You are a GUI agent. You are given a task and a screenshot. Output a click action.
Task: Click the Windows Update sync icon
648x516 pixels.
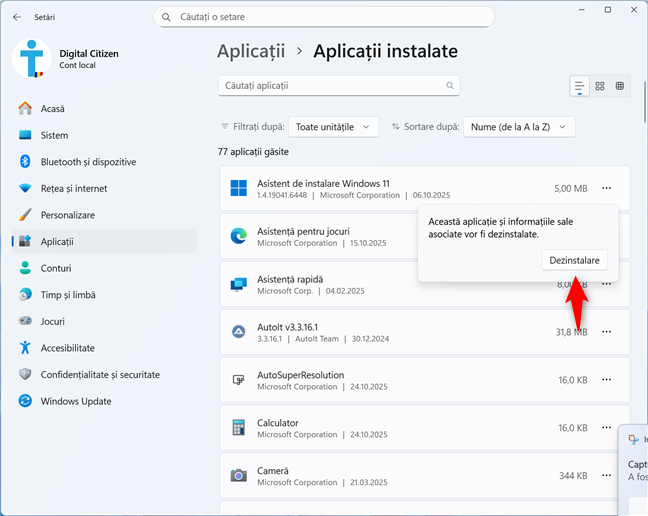(x=25, y=401)
